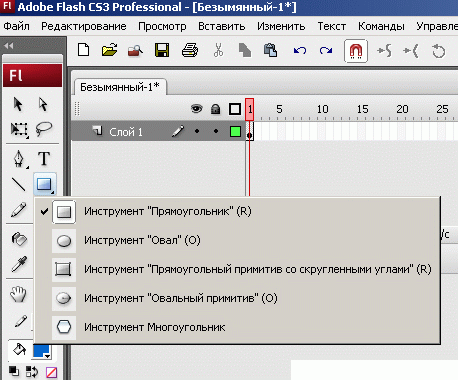458x380 pixels.
Task: Click green outline swatch of Слой 1
Action: pyautogui.click(x=235, y=131)
